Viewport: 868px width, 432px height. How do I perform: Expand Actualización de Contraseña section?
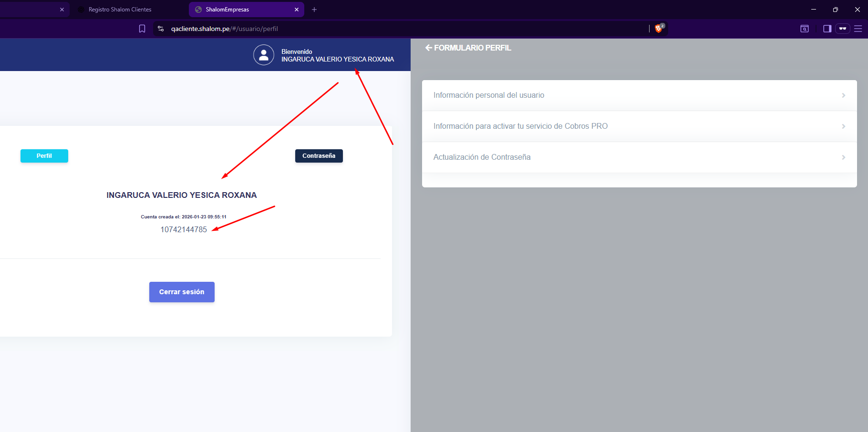[639, 157]
